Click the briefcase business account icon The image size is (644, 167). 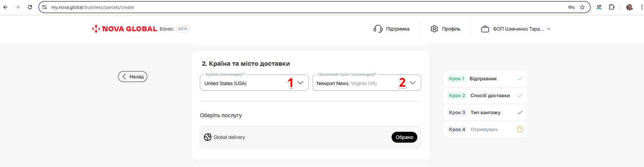pos(485,29)
